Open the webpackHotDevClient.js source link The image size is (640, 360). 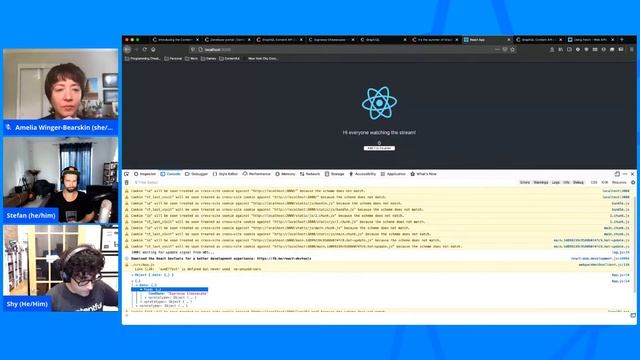(604, 264)
